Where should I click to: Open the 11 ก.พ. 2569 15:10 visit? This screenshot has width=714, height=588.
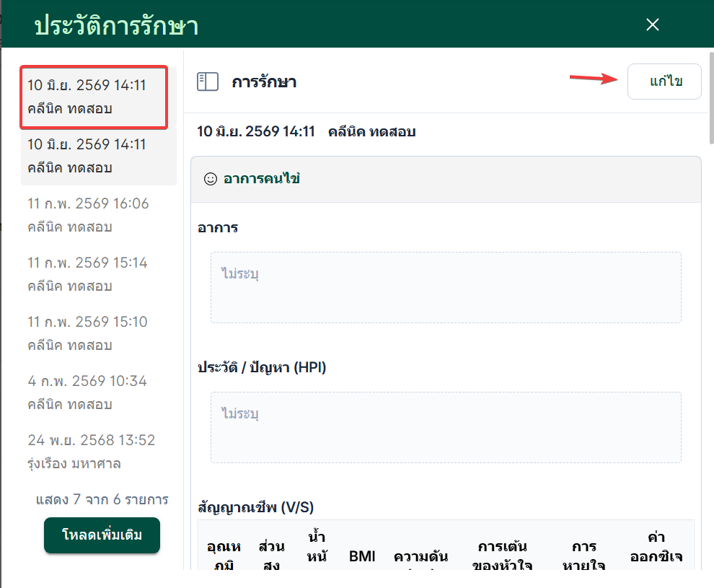point(99,333)
